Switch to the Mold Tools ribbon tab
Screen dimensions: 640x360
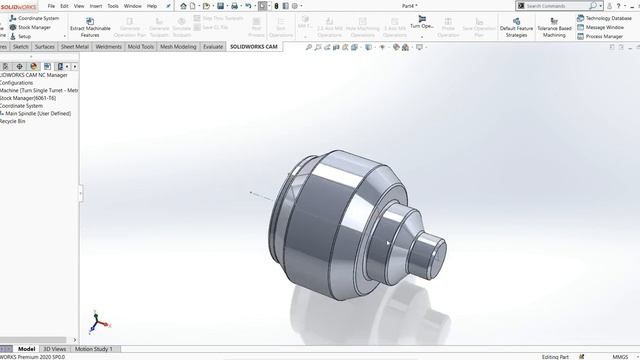[141, 47]
